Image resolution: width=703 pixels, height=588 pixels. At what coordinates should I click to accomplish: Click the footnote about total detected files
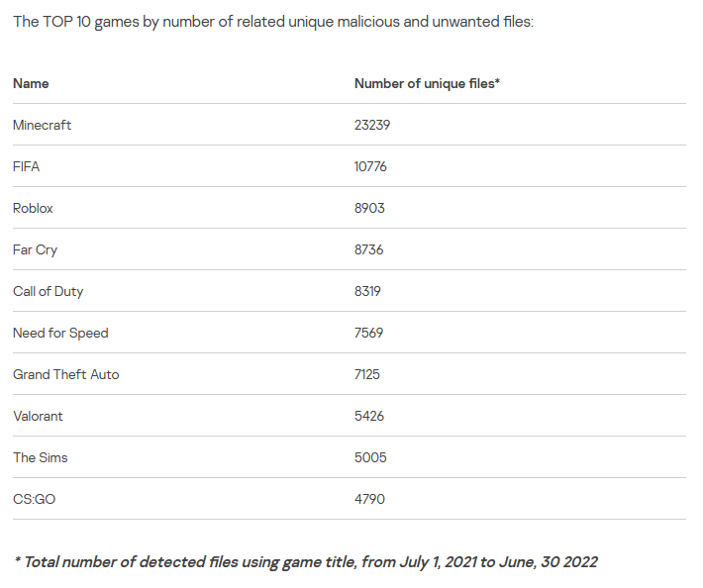click(x=306, y=562)
